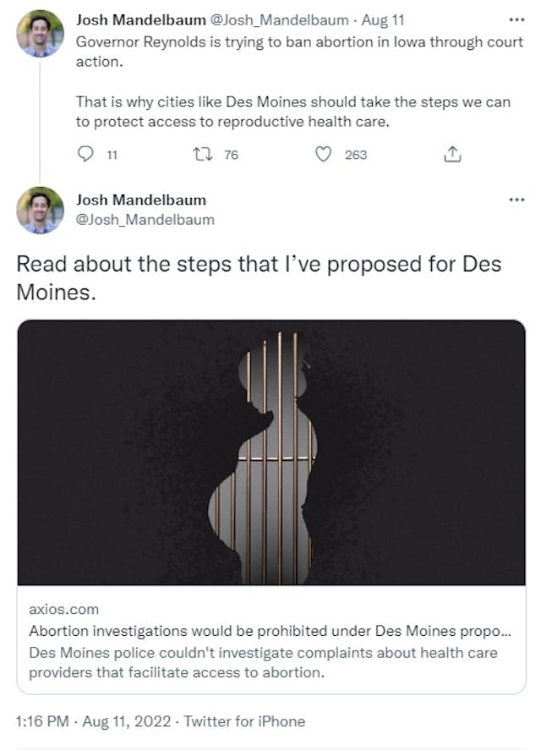Image resolution: width=541 pixels, height=756 pixels.
Task: Reply to the tweet using the speech bubble
Action: pos(84,155)
